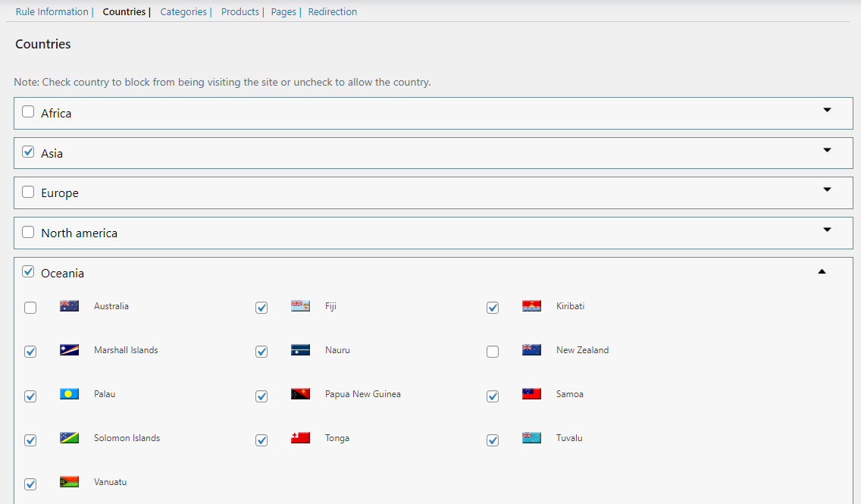This screenshot has width=861, height=504.
Task: Uncheck the Fiji country checkbox
Action: tap(261, 308)
